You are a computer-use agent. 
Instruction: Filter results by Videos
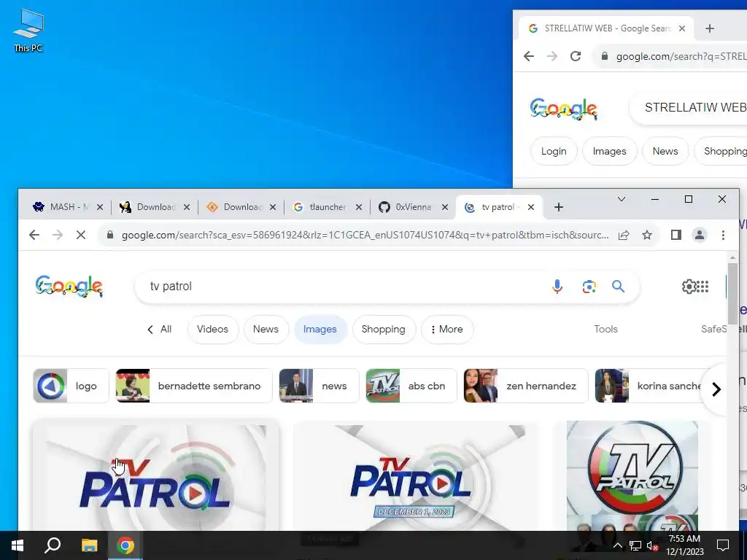[212, 329]
